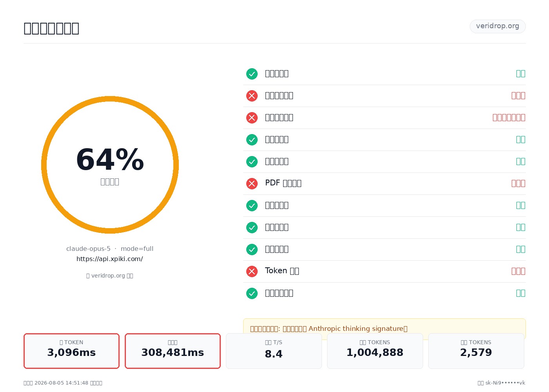This screenshot has height=392, width=549.
Task: Click the veridrop.org badge in header
Action: coord(498,26)
